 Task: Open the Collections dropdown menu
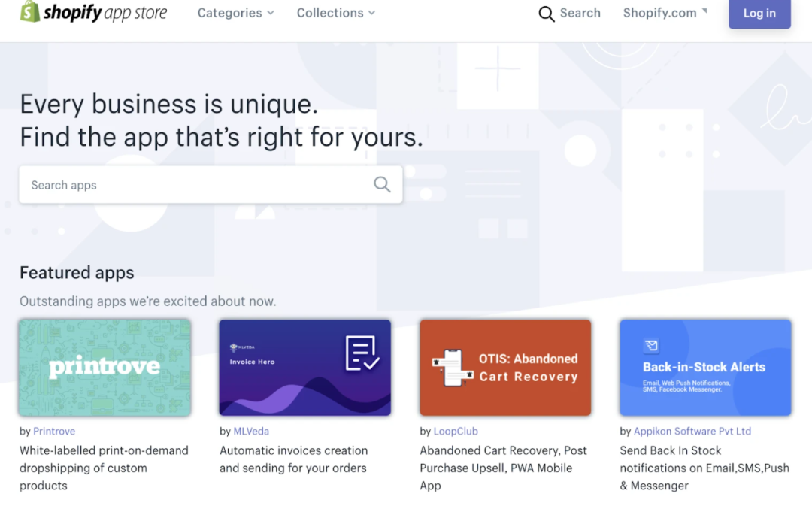335,13
